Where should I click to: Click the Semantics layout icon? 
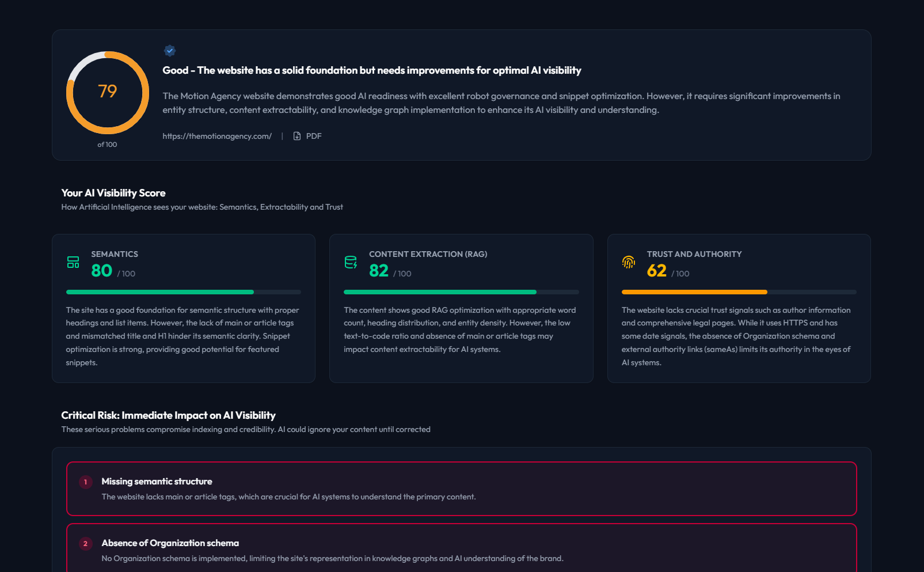click(x=73, y=263)
